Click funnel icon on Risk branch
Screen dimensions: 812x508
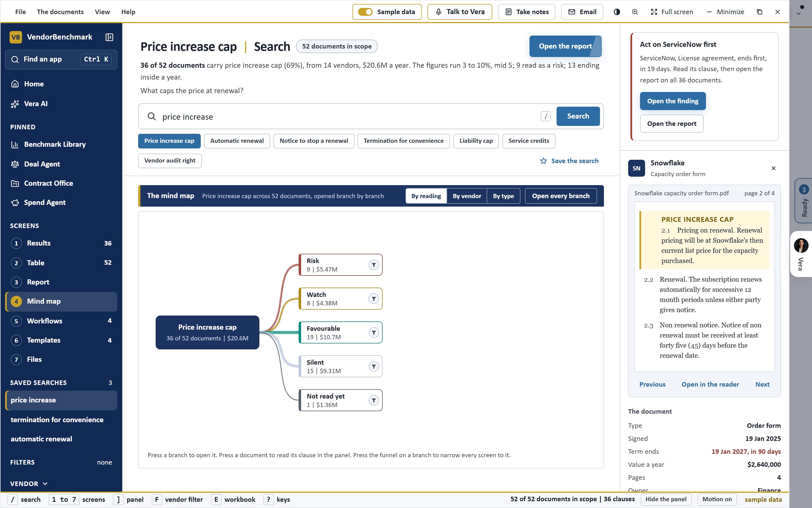(x=374, y=265)
